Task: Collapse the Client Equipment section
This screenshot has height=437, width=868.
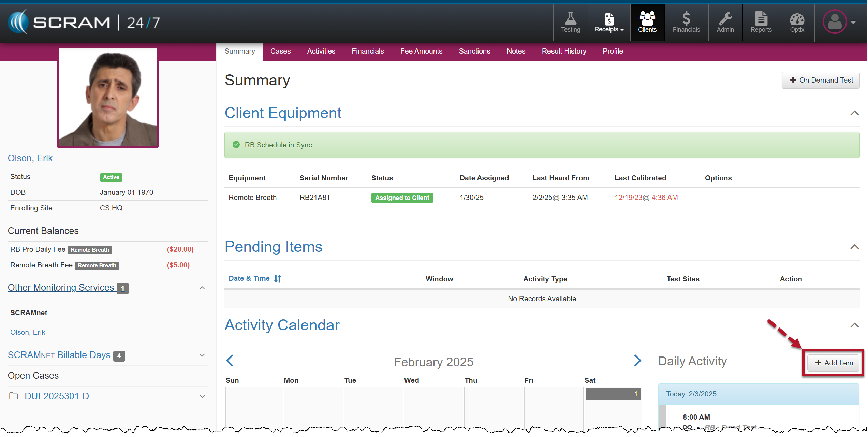Action: 854,113
